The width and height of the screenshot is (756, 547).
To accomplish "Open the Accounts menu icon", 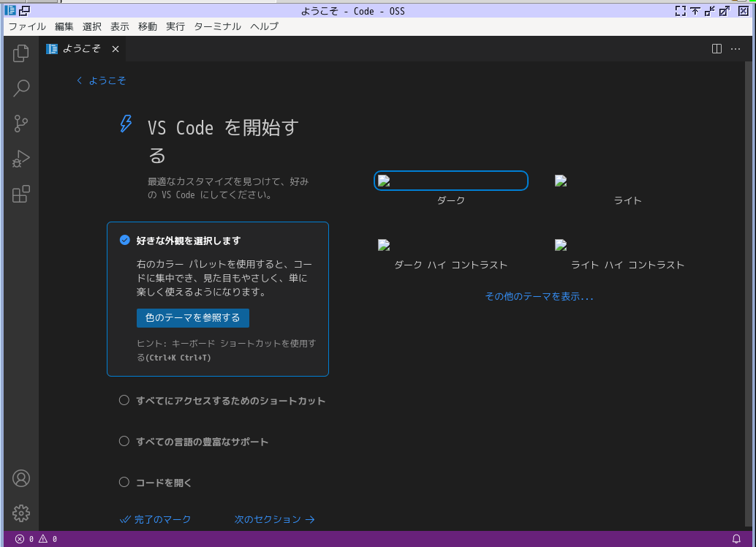I will click(20, 478).
